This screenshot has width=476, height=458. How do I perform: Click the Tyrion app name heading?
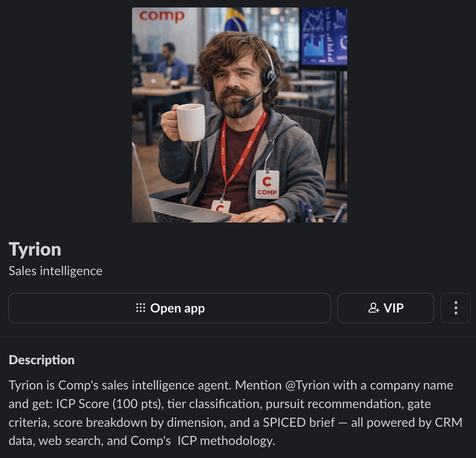point(35,250)
